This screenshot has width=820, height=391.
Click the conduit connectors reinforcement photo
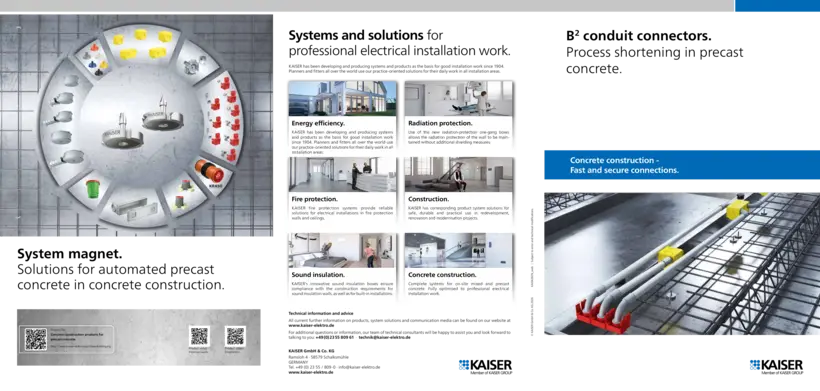pyautogui.click(x=682, y=263)
